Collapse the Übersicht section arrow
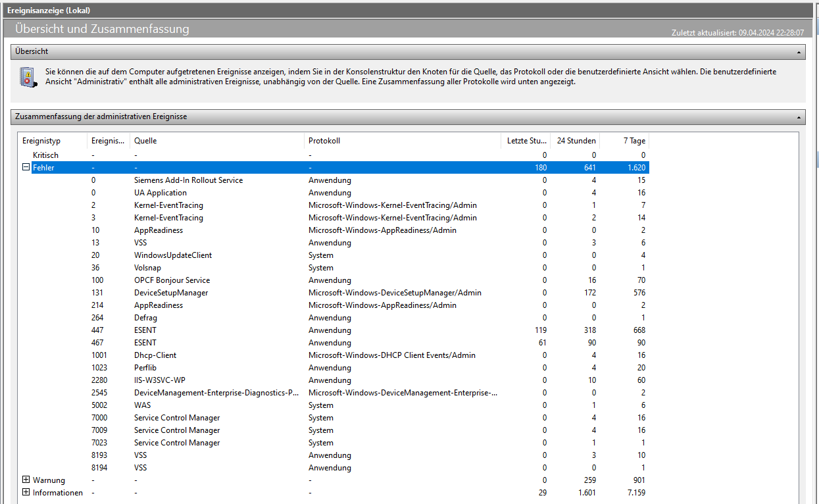Screen dimensions: 819x504 [799, 51]
